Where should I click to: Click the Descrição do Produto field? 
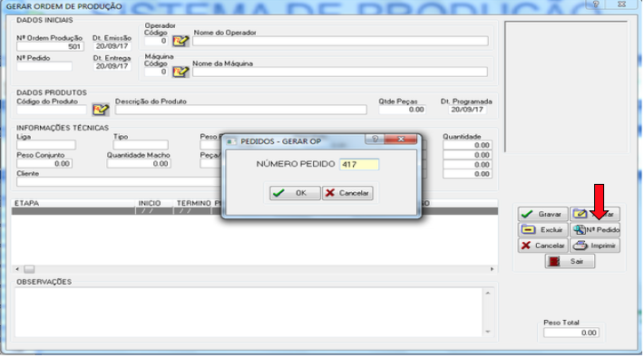click(240, 110)
